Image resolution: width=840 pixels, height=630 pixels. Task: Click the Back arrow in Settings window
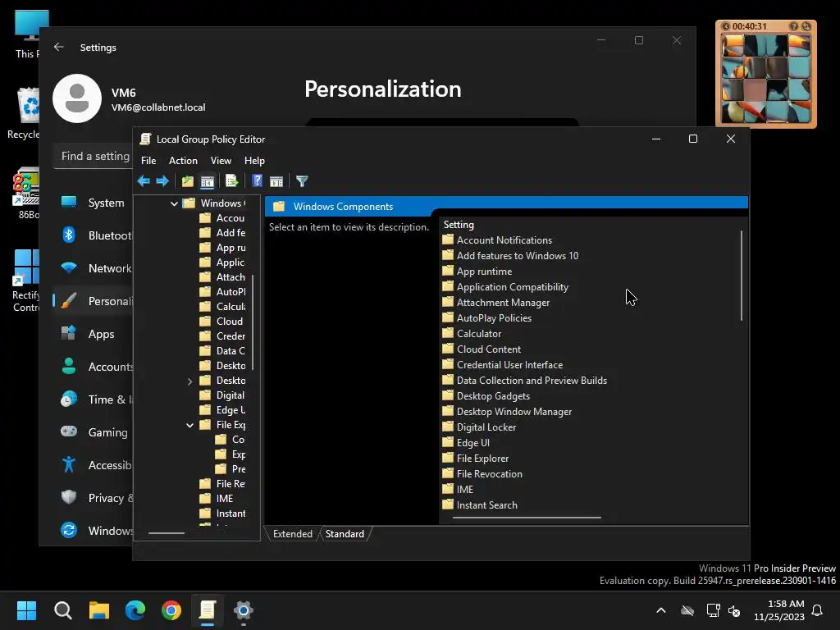point(59,47)
